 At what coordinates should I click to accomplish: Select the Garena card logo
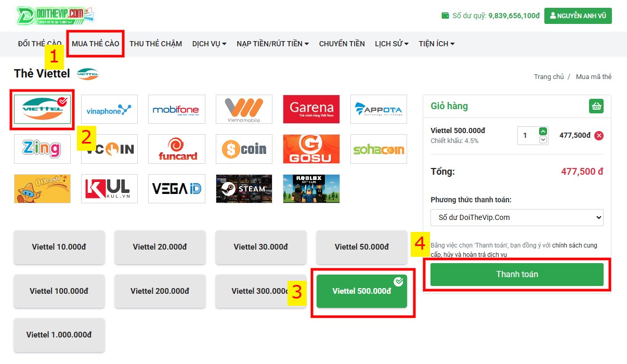pyautogui.click(x=311, y=109)
